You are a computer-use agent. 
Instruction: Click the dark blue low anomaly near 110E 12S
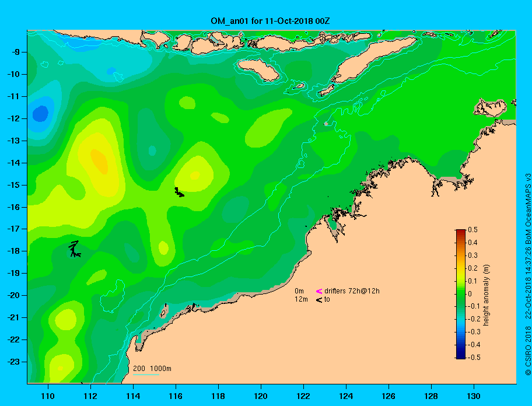coord(40,113)
